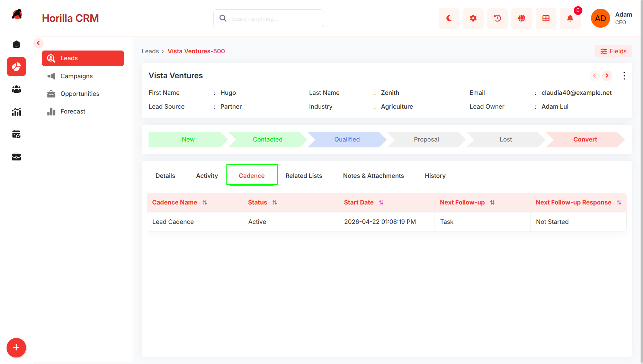Open the briefcase icon in left rail

click(16, 157)
